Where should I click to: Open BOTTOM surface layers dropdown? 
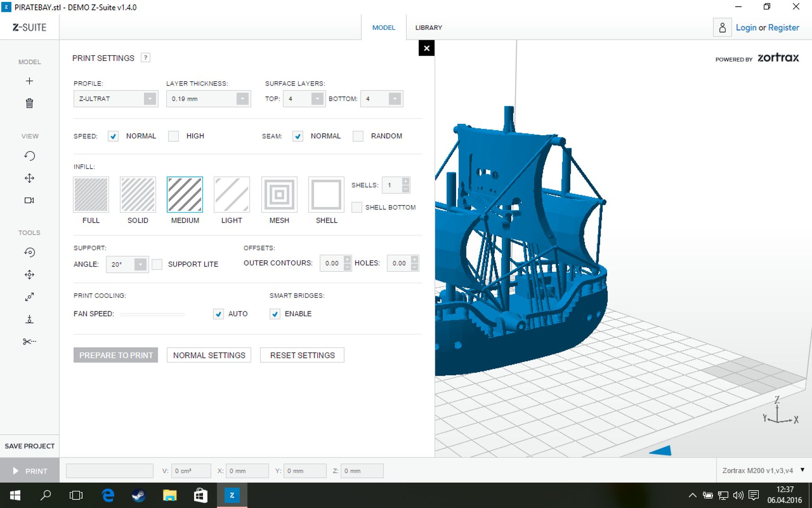pos(381,99)
